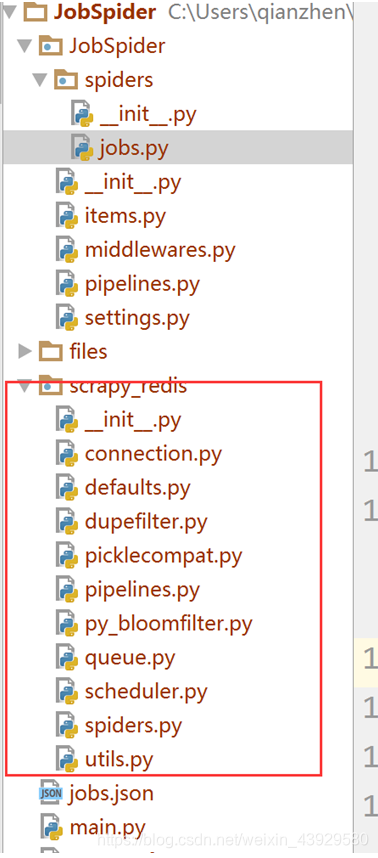Click the Python icon beside main.py
378x858 pixels.
(51, 827)
